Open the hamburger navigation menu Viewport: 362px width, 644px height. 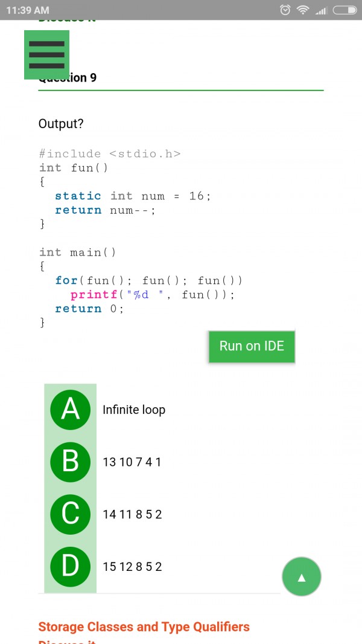click(x=47, y=54)
